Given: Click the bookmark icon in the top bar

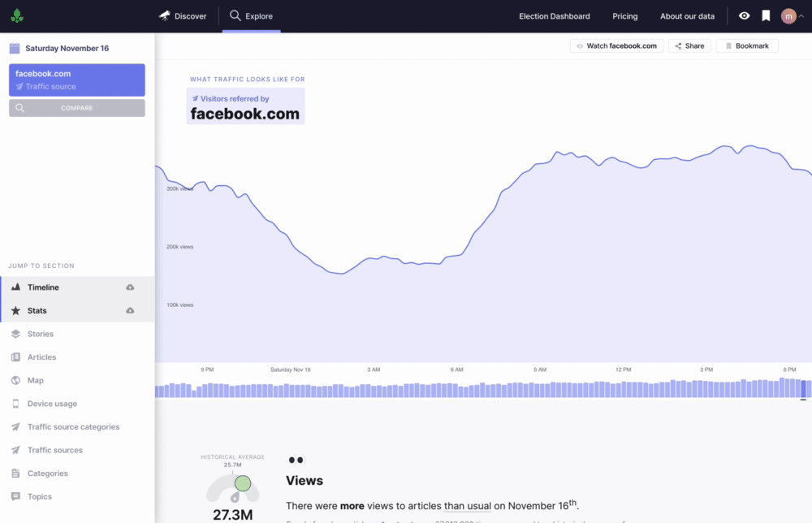Looking at the screenshot, I should (x=764, y=15).
